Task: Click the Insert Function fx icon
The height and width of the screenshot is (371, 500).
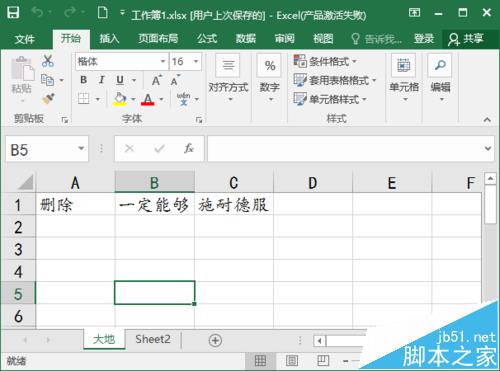Action: pyautogui.click(x=189, y=148)
